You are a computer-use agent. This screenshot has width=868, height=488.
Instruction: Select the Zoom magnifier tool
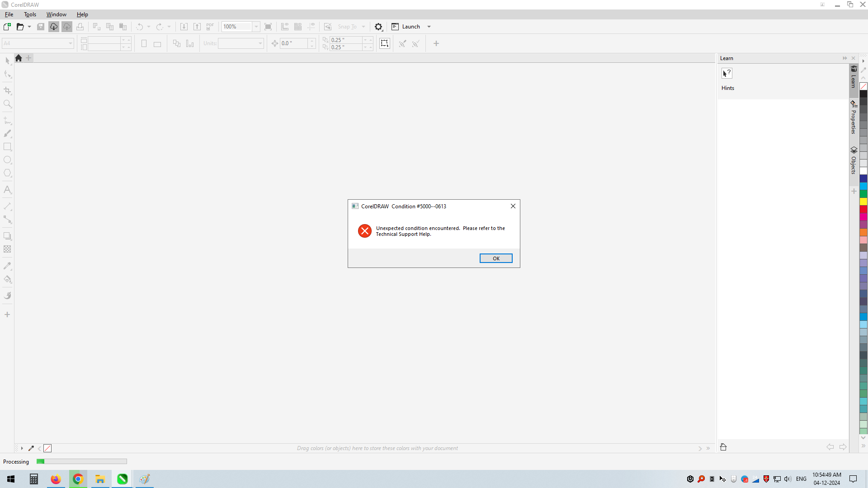click(x=7, y=104)
